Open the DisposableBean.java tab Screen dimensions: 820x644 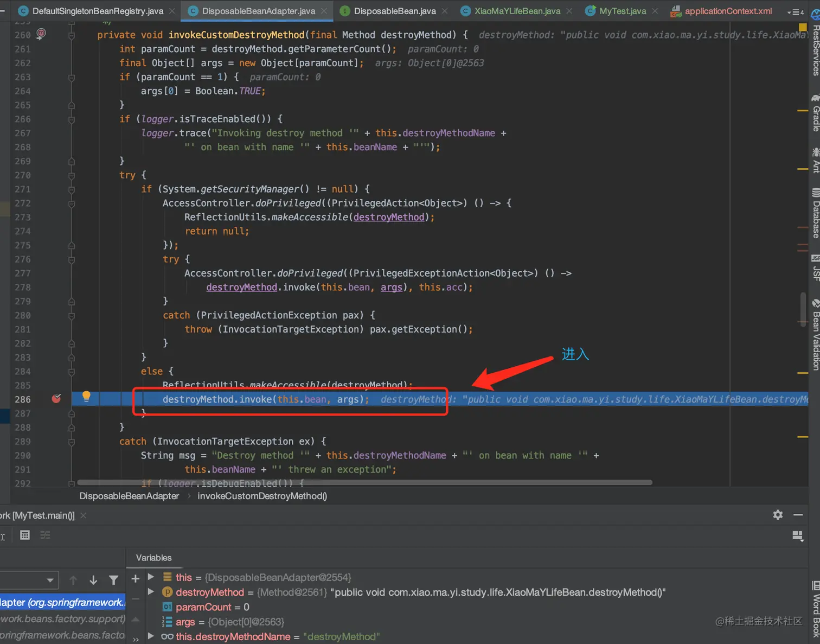(395, 11)
